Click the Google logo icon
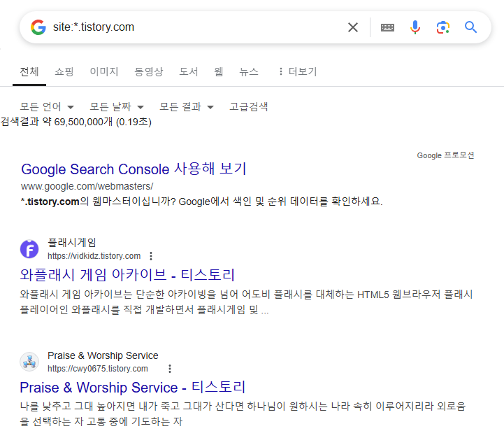The height and width of the screenshot is (445, 504). coord(38,27)
